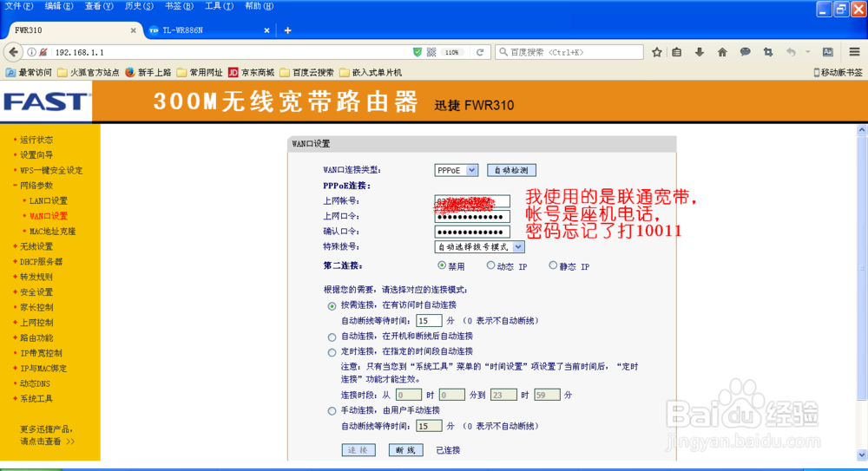Click the bookmark star icon
868x471 pixels.
point(656,52)
